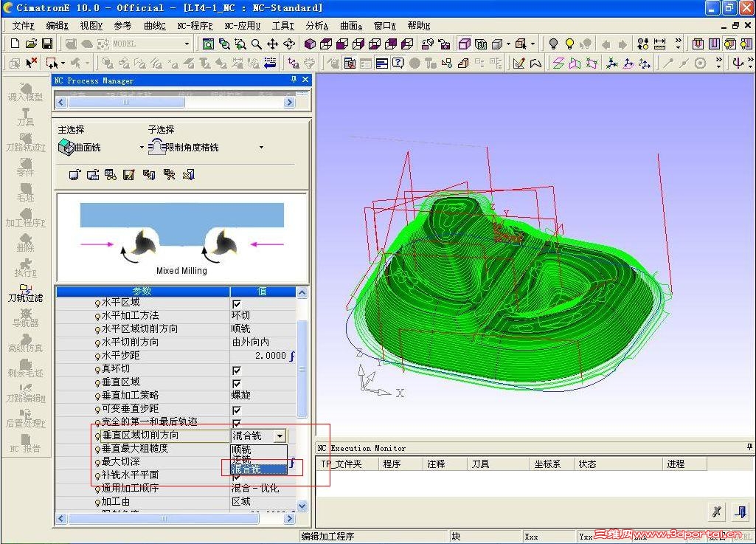Click 值 column header

pyautogui.click(x=263, y=291)
